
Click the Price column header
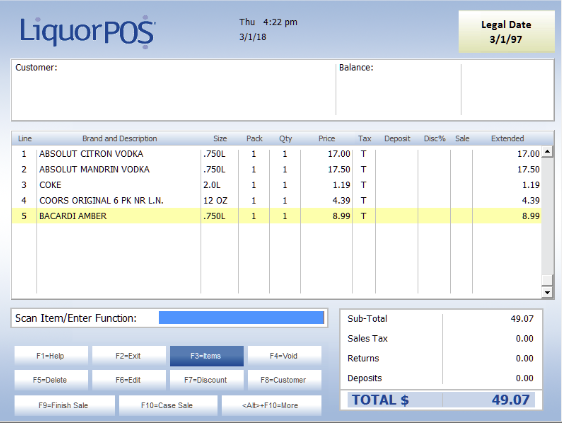[x=327, y=138]
